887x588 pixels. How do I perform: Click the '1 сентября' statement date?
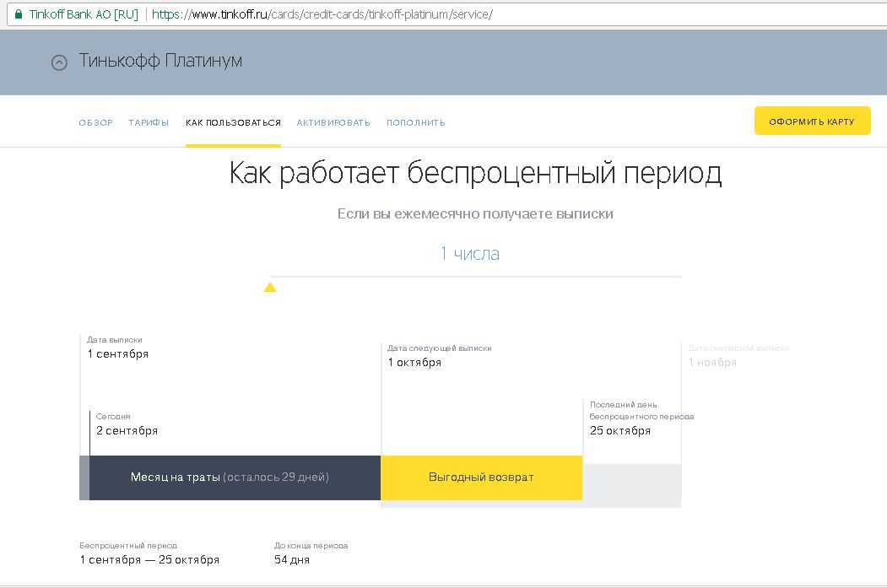tap(118, 354)
